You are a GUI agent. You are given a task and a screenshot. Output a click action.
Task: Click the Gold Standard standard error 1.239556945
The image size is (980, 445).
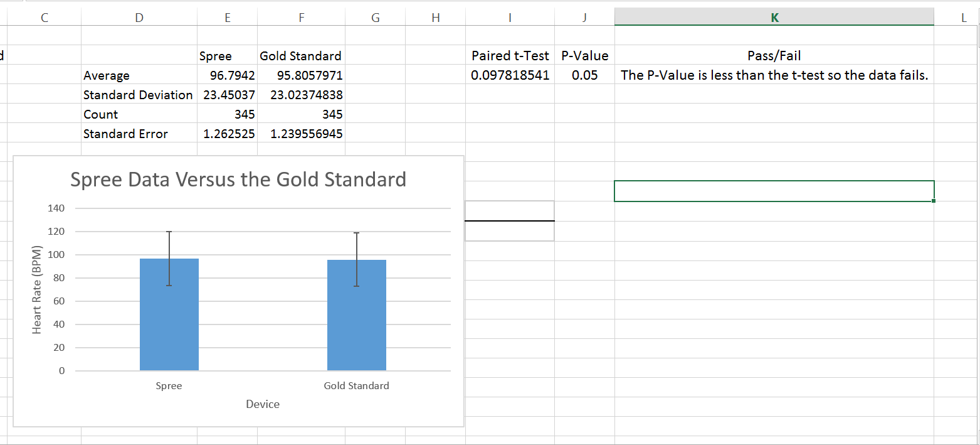(301, 134)
